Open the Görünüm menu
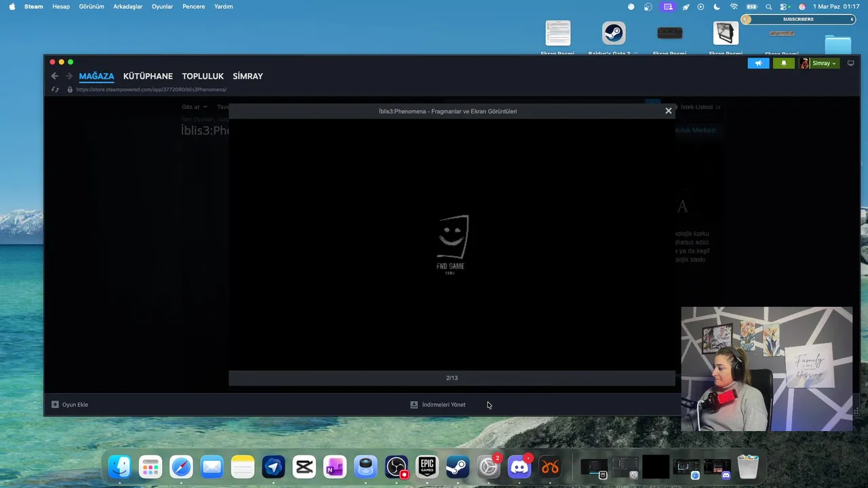Screen dimensions: 868x488 click(92, 7)
